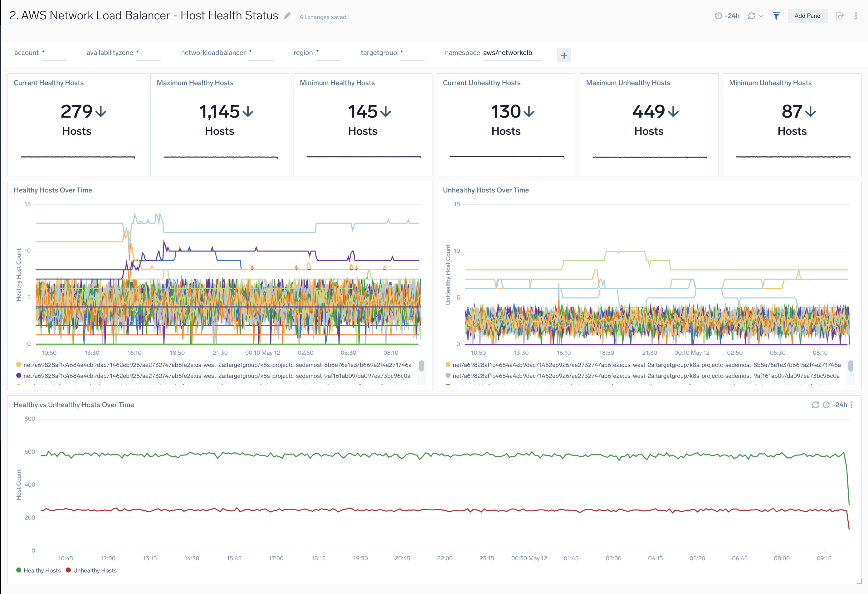Refresh the dashboard data
Screen dimensions: 868x594
coord(752,16)
